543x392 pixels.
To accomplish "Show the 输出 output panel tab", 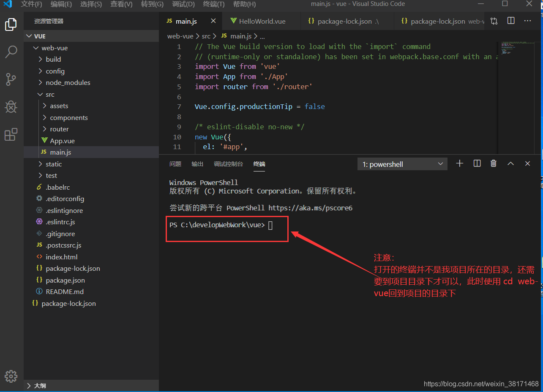I will click(x=197, y=164).
